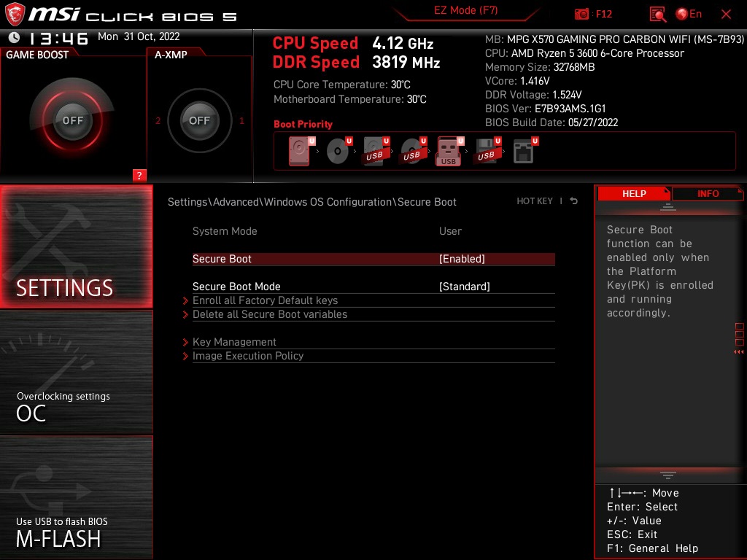Screen dimensions: 747x560
Task: Select the CD/DVD drive boot priority icon
Action: coord(338,151)
